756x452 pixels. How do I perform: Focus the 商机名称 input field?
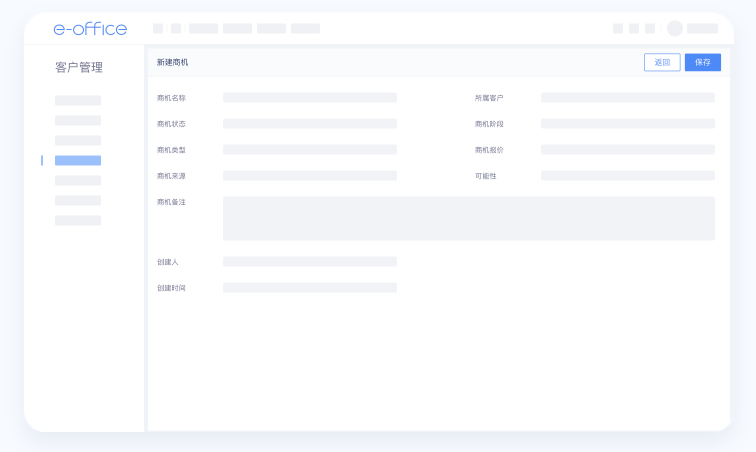click(x=309, y=98)
